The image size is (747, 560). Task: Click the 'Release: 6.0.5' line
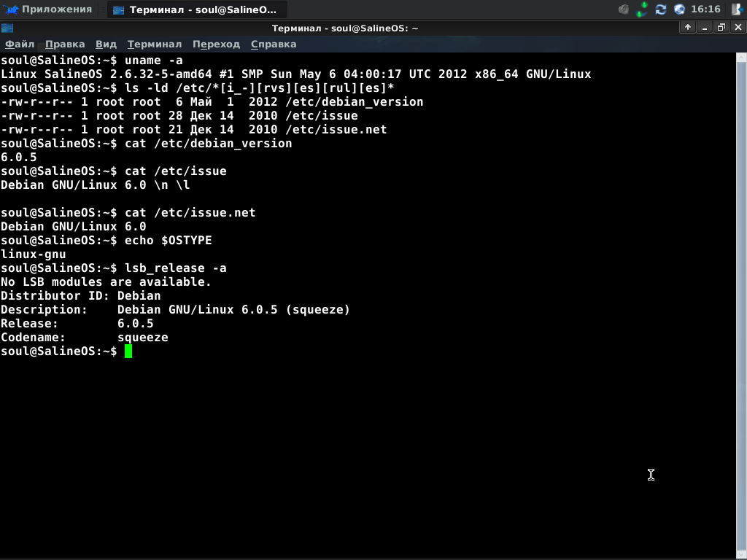point(77,323)
